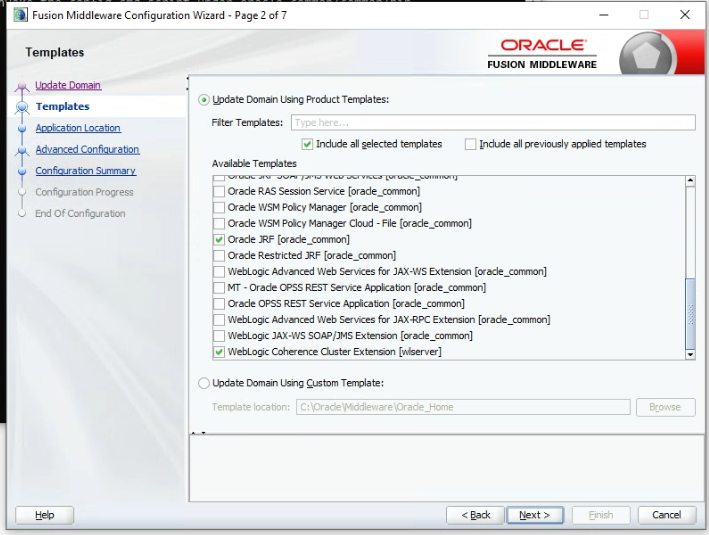This screenshot has height=535, width=709.
Task: Click the templates list scrollbar thumb
Action: point(690,313)
